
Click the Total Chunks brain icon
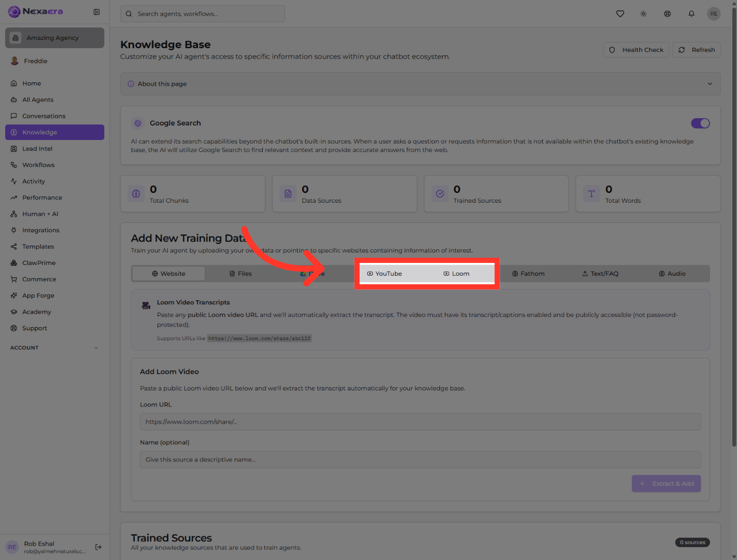(136, 194)
